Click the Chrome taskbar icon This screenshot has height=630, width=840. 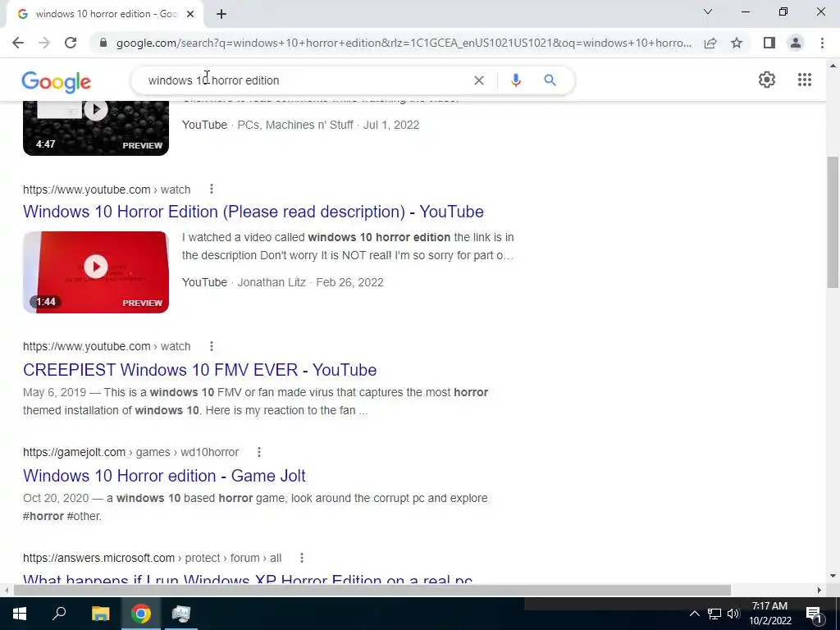pyautogui.click(x=141, y=614)
